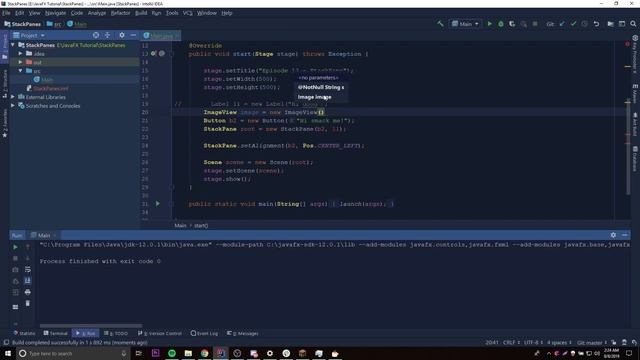640x360 pixels.
Task: Update project via blue Git arrow icon
Action: (x=562, y=24)
